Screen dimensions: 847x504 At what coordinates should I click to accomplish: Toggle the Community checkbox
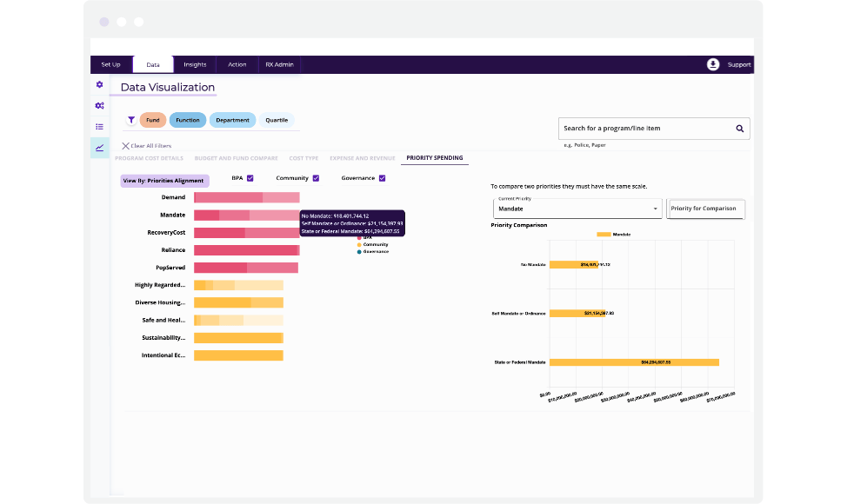click(x=316, y=178)
